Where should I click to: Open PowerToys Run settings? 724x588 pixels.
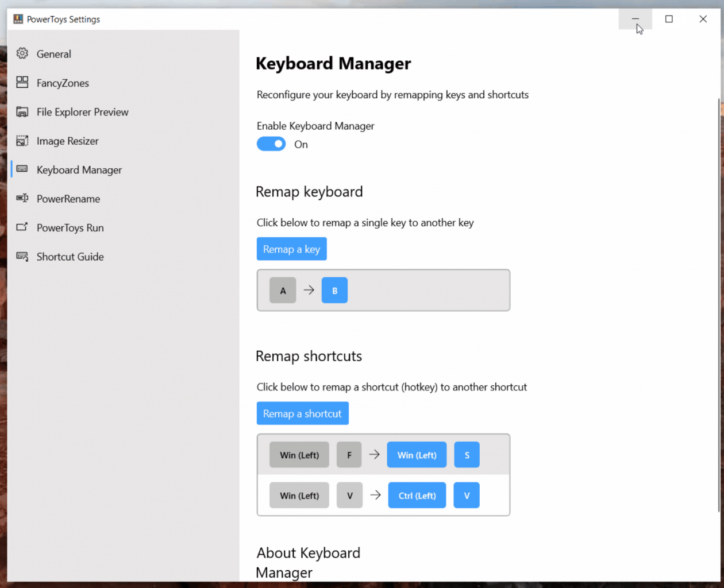click(x=70, y=227)
